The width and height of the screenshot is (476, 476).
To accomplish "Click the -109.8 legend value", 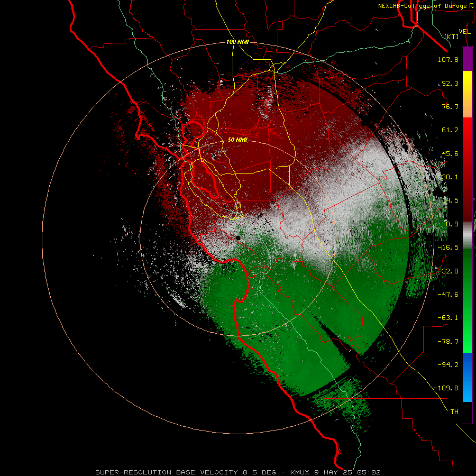I will pos(446,388).
